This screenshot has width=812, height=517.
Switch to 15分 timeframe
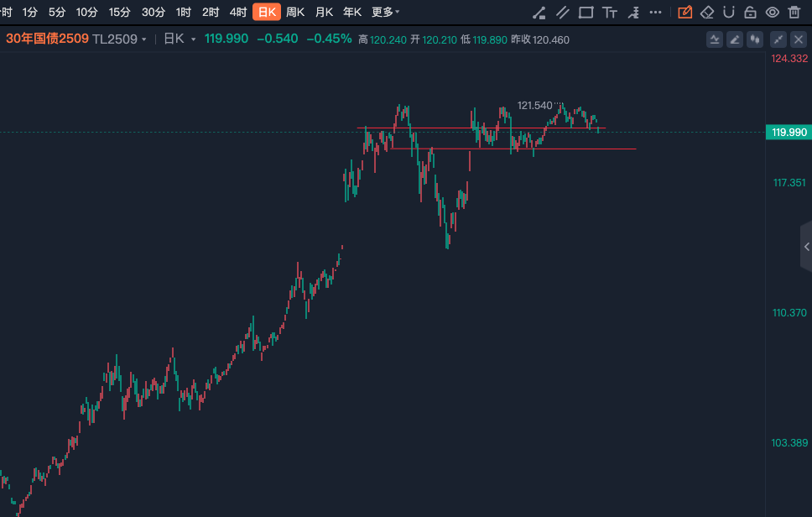(x=119, y=12)
